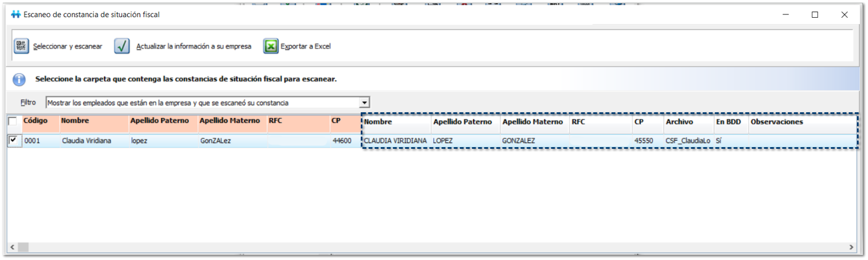Sort by the Código column header

point(35,121)
